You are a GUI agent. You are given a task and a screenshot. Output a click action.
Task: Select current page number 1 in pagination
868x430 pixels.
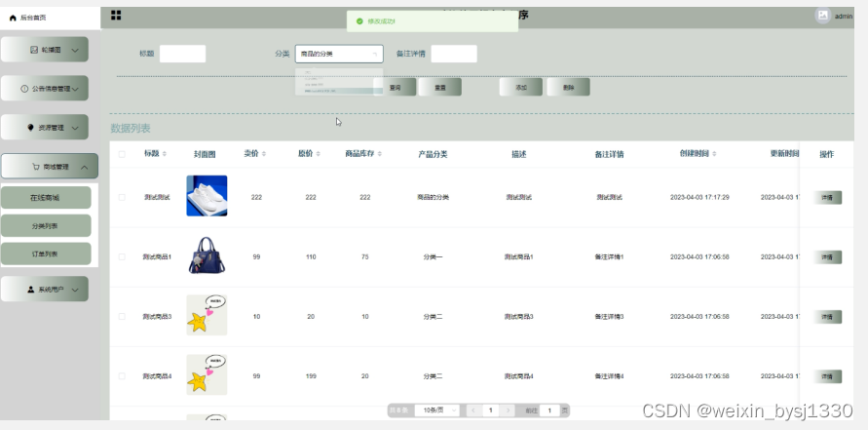[x=490, y=410]
